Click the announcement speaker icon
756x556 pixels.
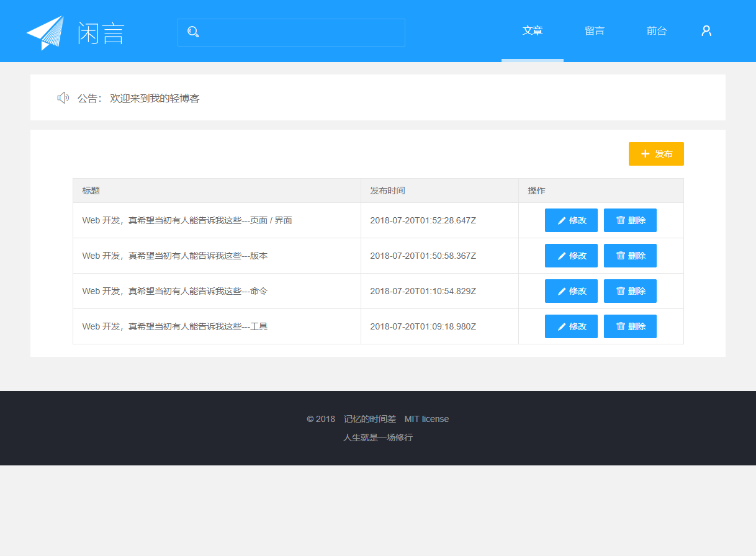tap(63, 98)
